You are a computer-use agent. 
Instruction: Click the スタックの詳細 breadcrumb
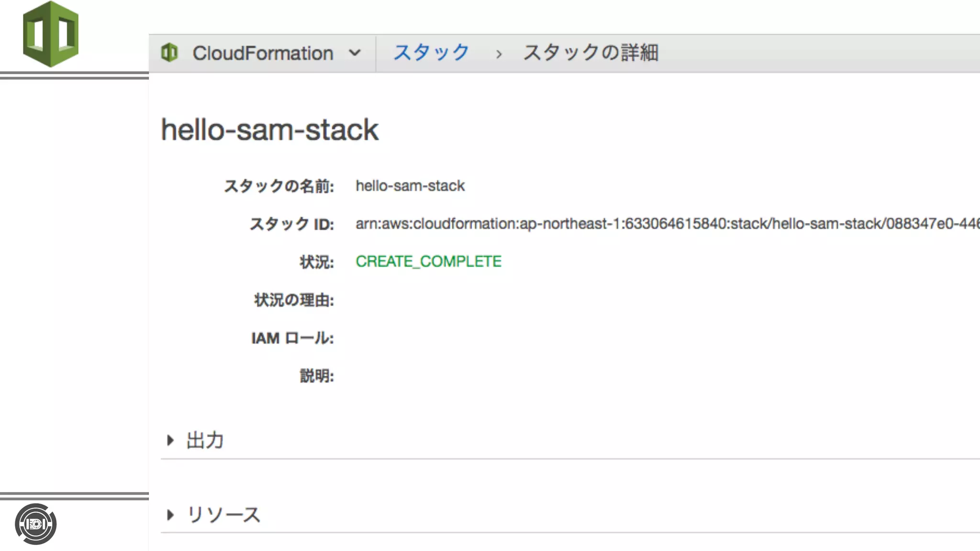click(590, 53)
